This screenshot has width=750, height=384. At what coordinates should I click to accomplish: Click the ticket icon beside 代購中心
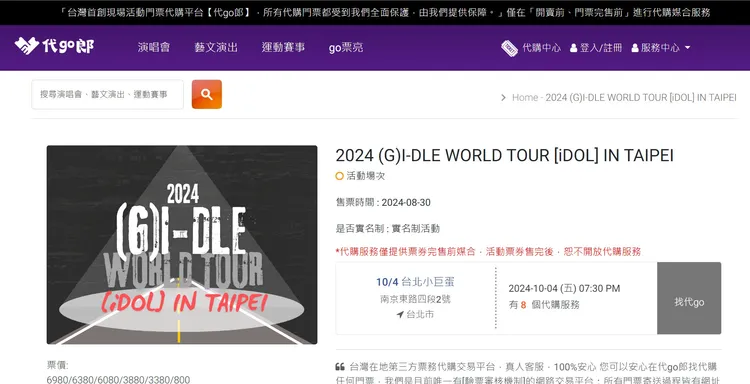point(509,48)
